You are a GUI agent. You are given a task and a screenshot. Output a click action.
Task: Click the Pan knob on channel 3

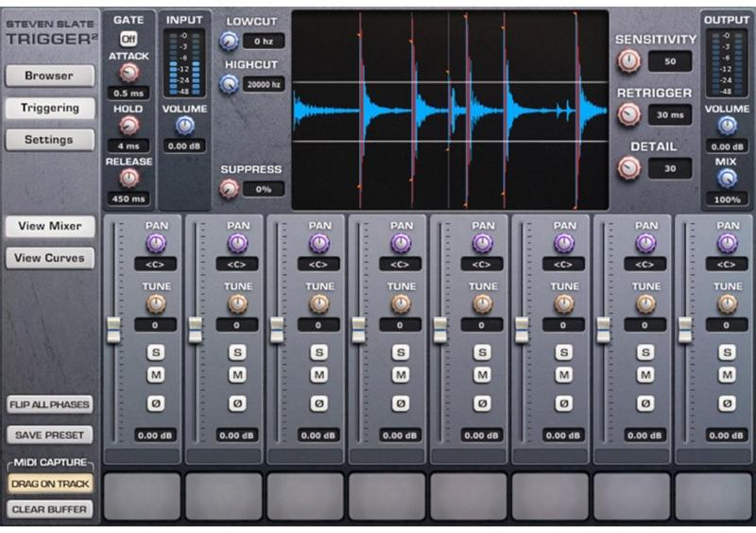(318, 244)
